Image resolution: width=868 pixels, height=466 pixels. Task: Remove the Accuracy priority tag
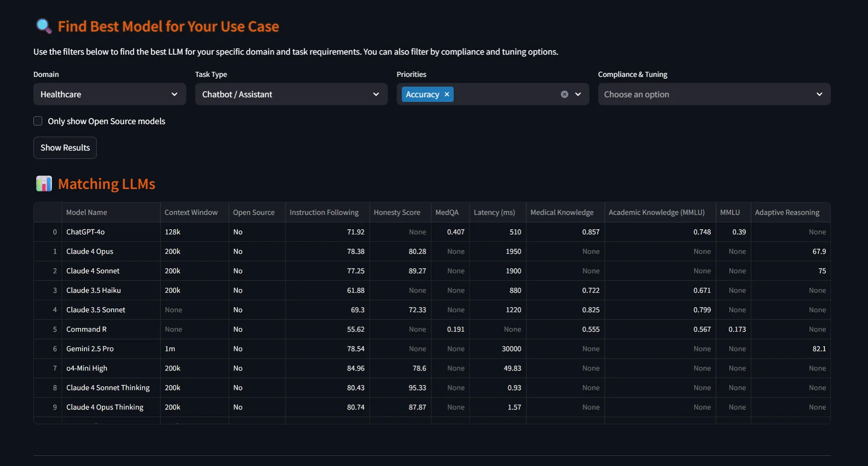[447, 94]
